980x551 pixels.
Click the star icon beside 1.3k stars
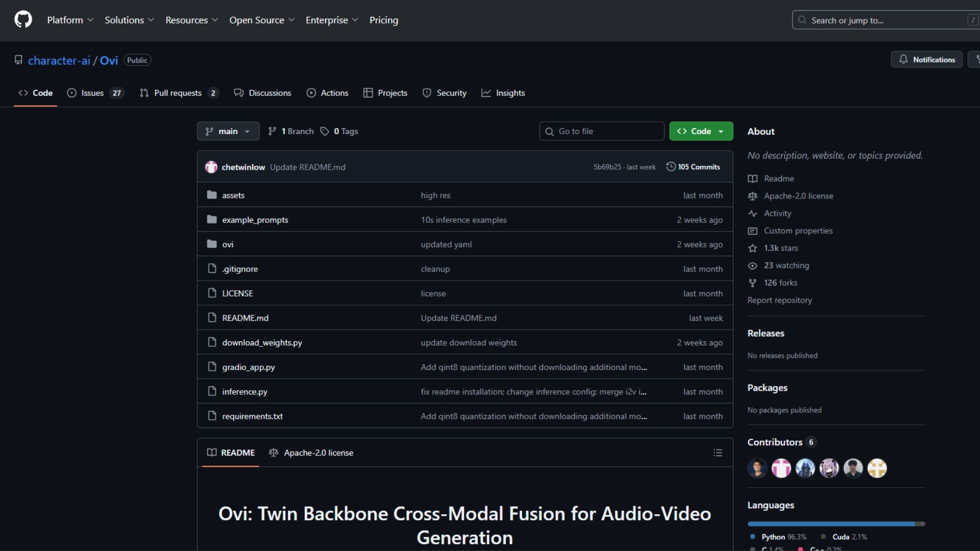(752, 248)
